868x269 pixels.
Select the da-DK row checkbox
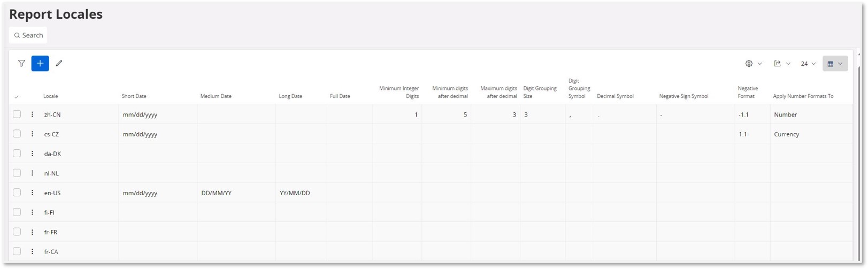pyautogui.click(x=17, y=153)
